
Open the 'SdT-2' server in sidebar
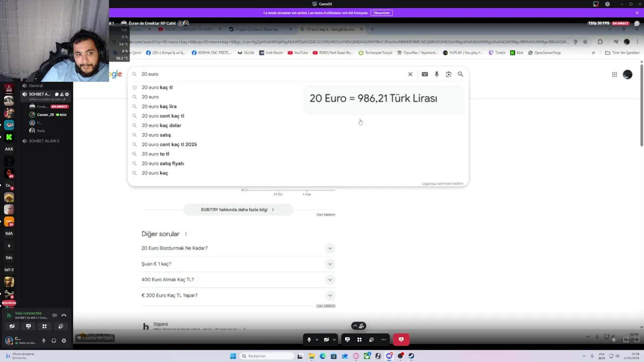9,269
